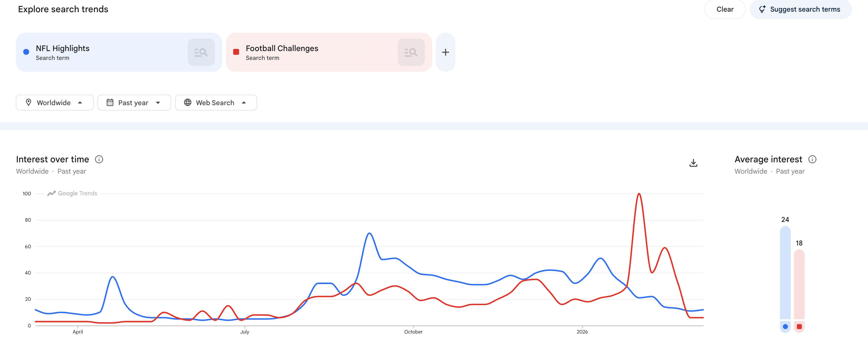Open search icon in Football Challenges card
Image resolution: width=868 pixels, height=343 pixels.
[411, 52]
